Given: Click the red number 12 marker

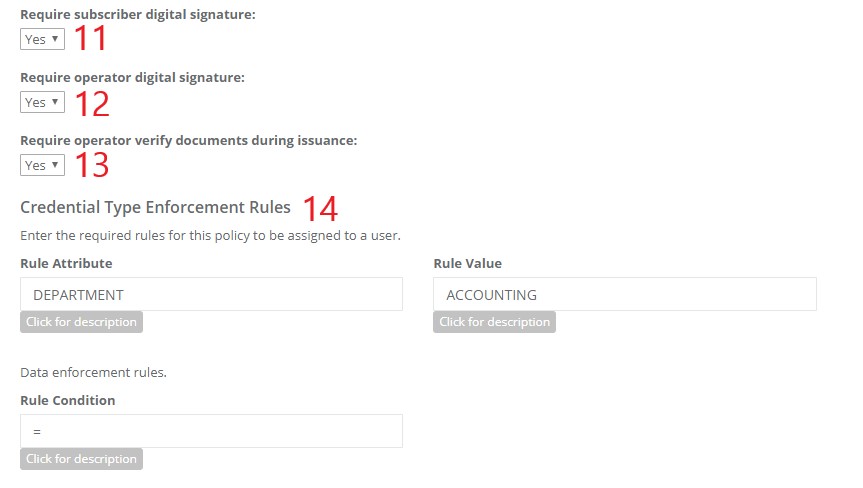Looking at the screenshot, I should pyautogui.click(x=92, y=103).
